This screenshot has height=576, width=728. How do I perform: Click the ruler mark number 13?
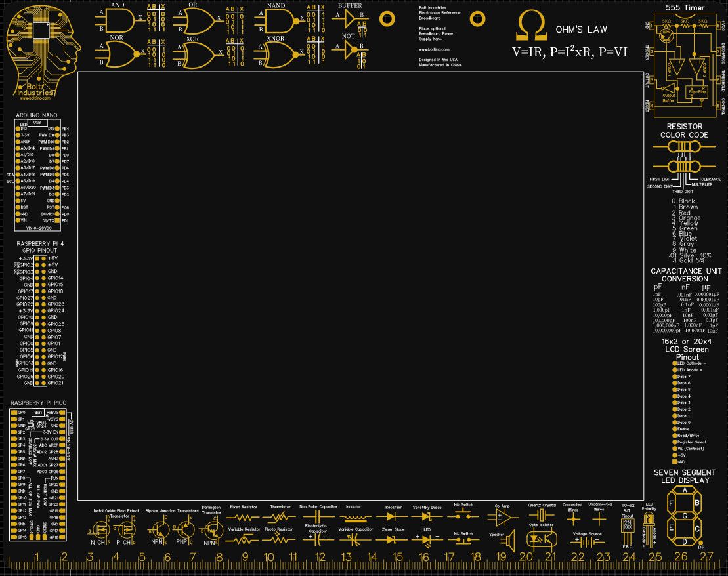point(347,557)
